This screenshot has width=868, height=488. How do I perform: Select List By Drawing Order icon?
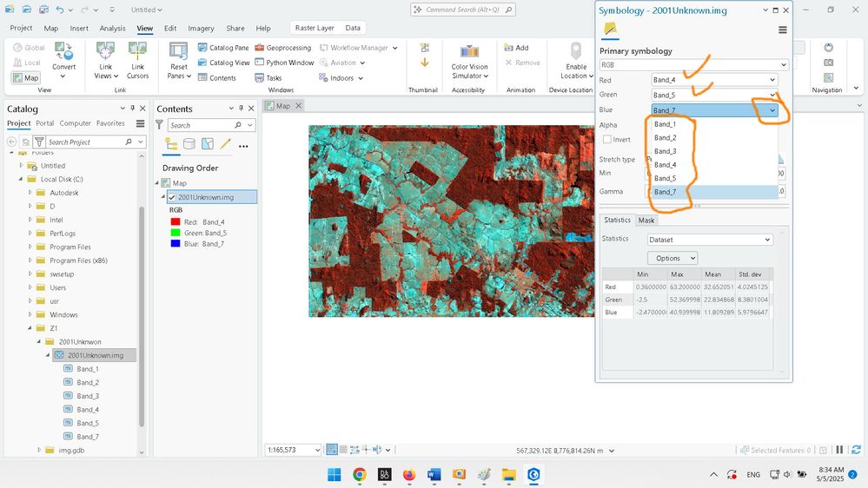point(171,144)
